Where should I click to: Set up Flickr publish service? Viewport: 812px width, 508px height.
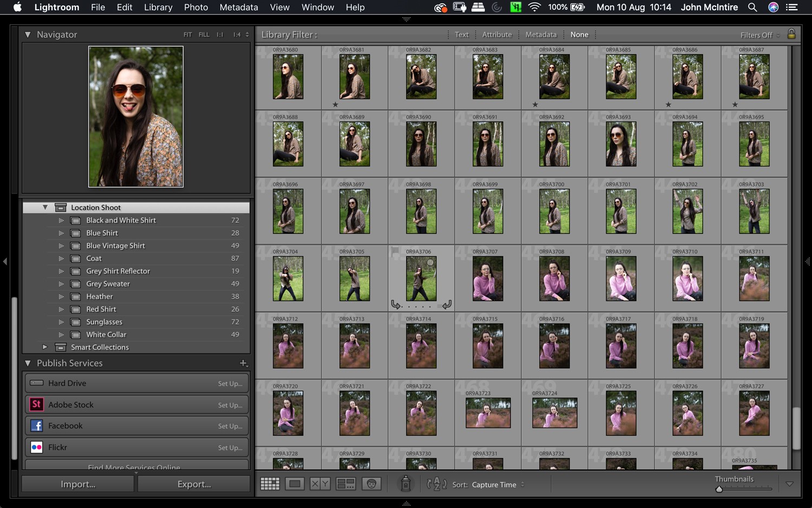[230, 447]
